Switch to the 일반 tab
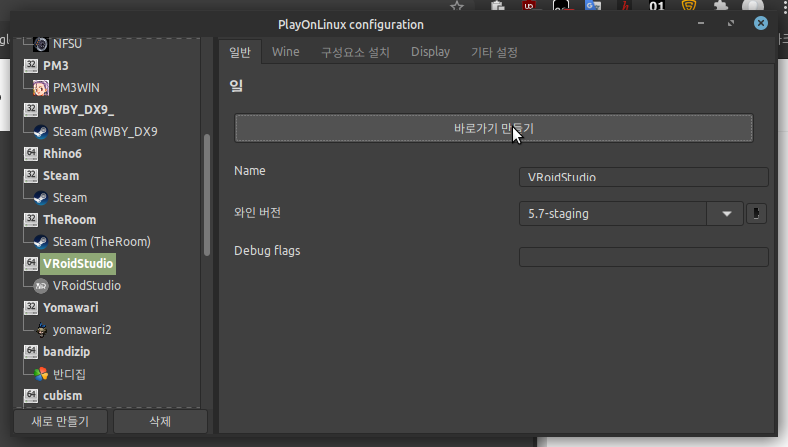This screenshot has height=447, width=788. (240, 52)
